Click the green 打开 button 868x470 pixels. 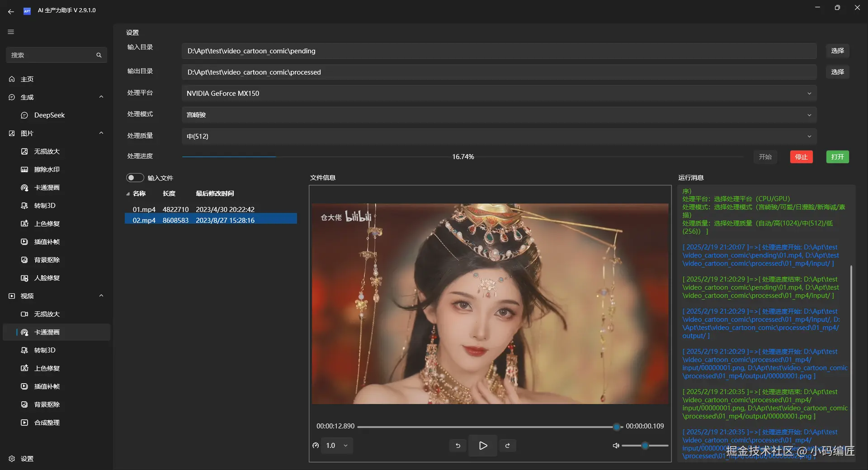point(837,157)
